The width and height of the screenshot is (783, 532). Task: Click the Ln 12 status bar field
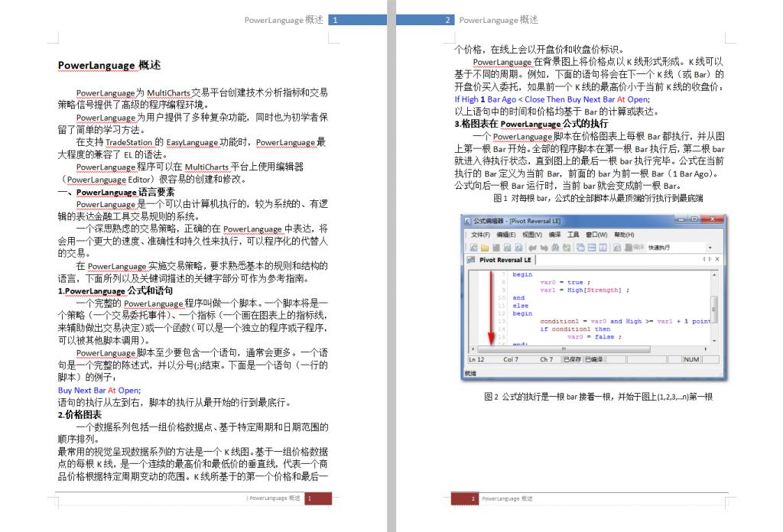coord(476,359)
